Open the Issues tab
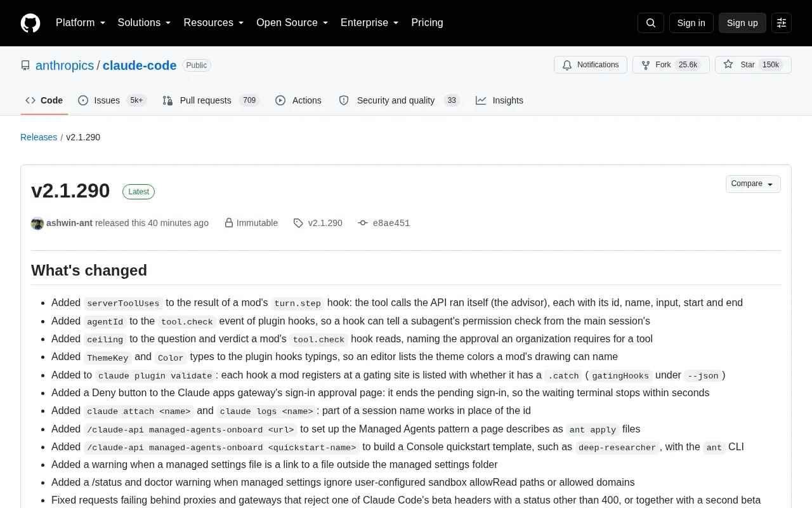 (x=112, y=100)
